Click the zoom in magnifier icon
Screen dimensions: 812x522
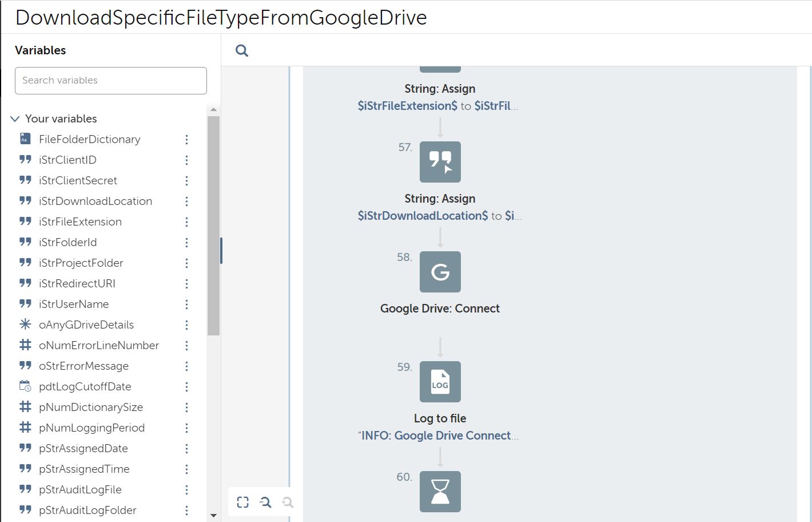click(x=288, y=503)
